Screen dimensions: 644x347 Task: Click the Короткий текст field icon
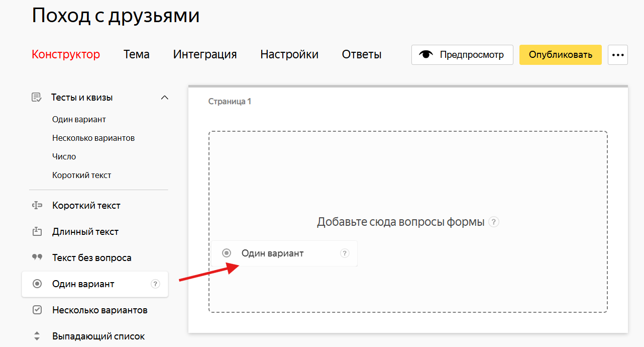pos(37,205)
